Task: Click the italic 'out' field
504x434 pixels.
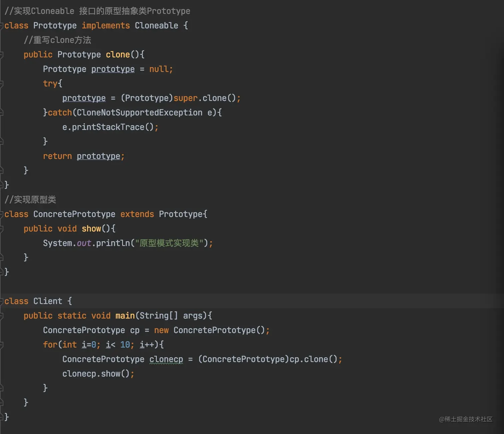Action: tap(84, 243)
